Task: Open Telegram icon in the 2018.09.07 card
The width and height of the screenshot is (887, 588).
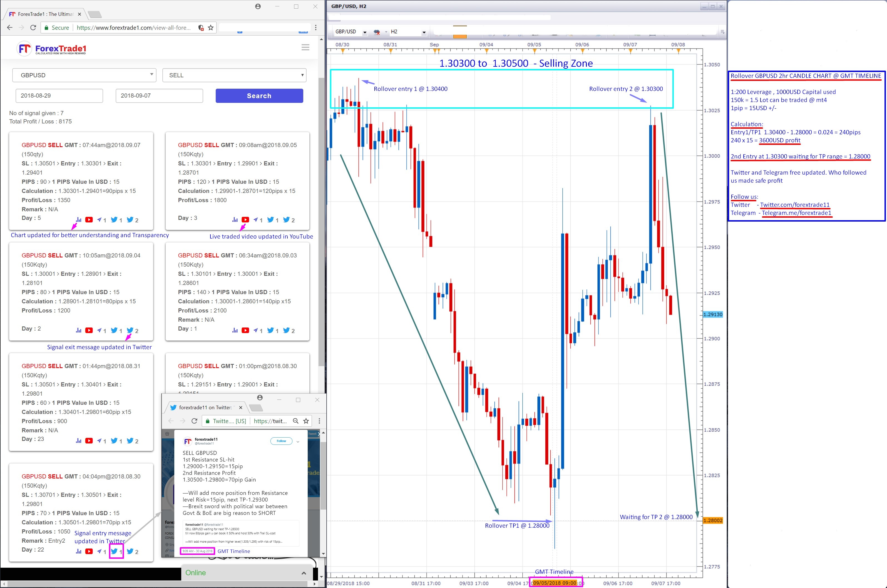Action: (x=99, y=220)
